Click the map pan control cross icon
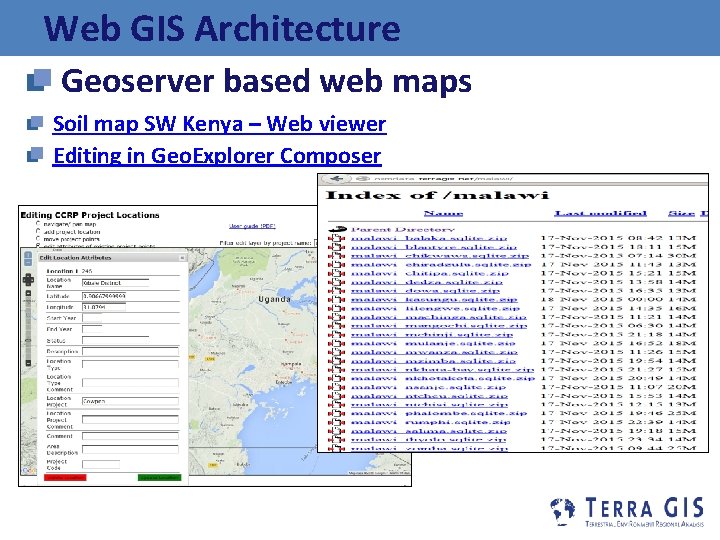720x540 pixels. coord(28,279)
